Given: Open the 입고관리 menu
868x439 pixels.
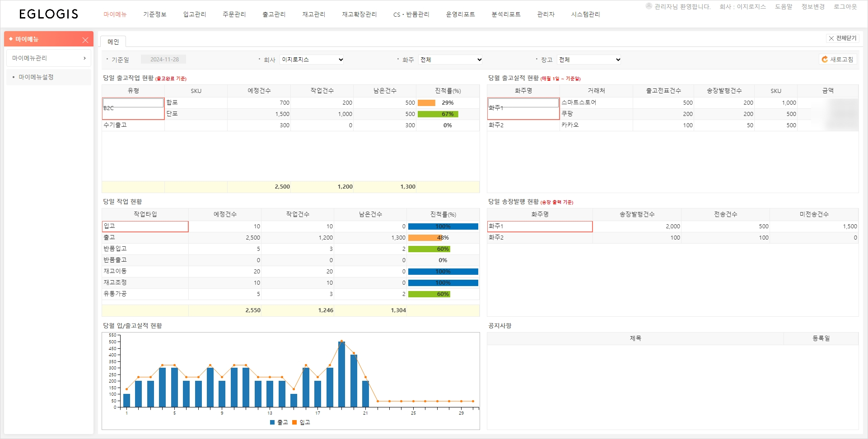Looking at the screenshot, I should pos(195,14).
